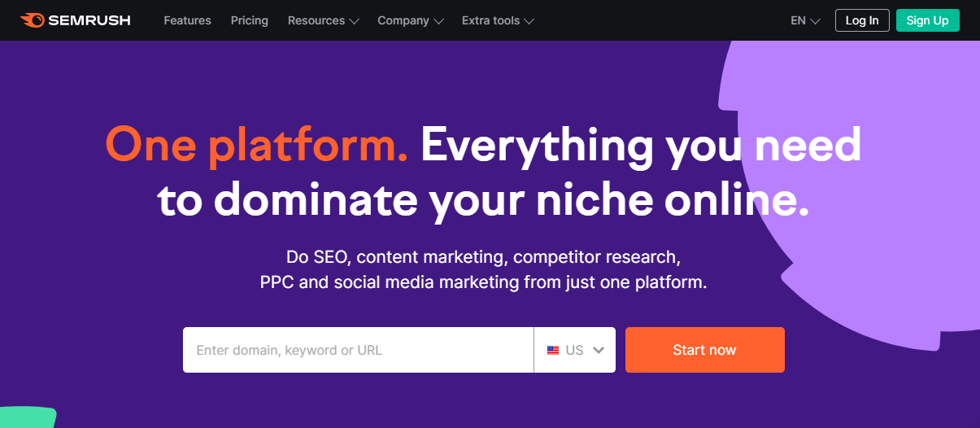Open the EN language selector

(x=806, y=20)
